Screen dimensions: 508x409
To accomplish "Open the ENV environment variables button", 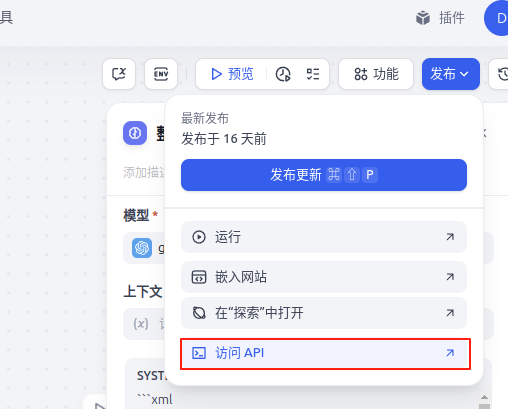I will 161,74.
